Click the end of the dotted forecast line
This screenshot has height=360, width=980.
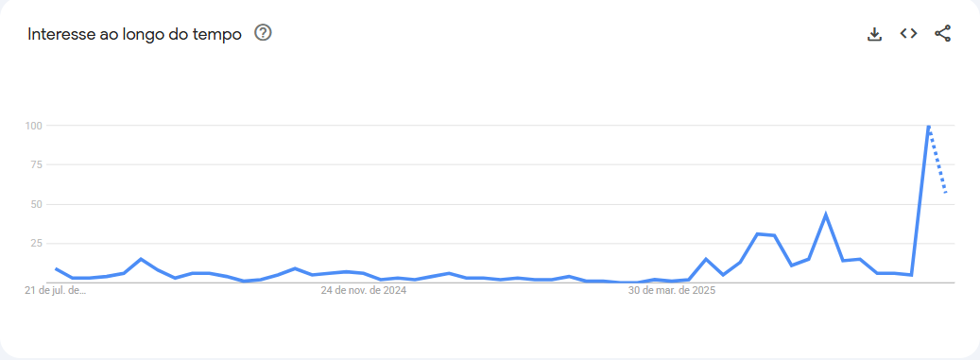click(x=946, y=193)
